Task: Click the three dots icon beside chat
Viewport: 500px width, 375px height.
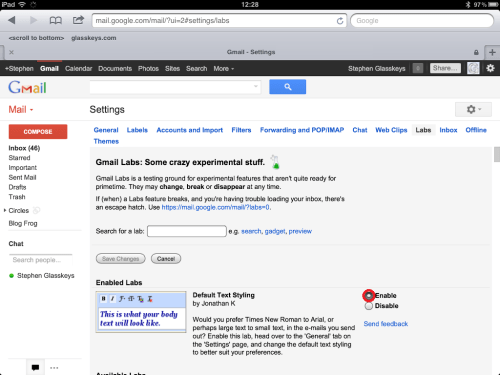Action: 54,368
